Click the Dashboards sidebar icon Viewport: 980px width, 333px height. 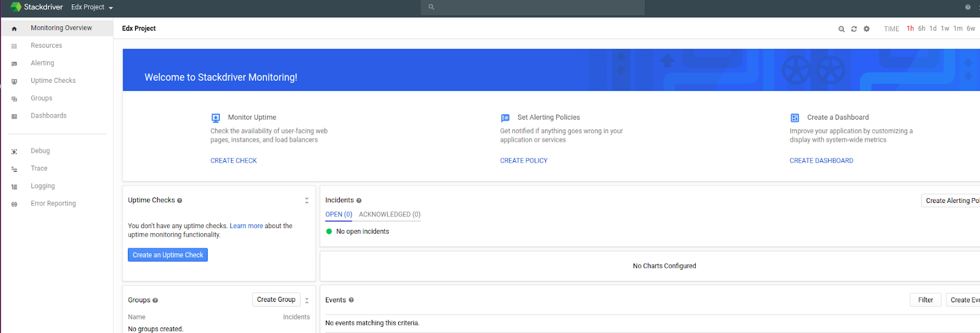[x=14, y=116]
